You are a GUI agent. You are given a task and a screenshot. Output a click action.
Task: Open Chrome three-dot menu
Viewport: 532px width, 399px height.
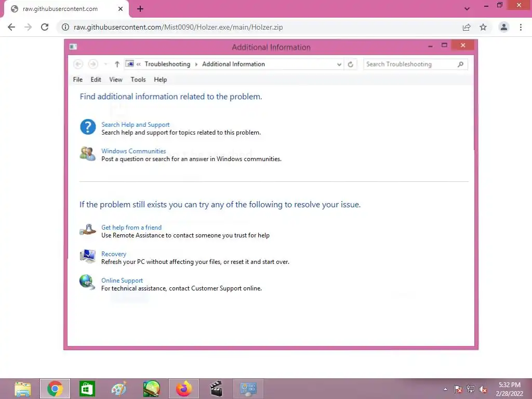521,27
